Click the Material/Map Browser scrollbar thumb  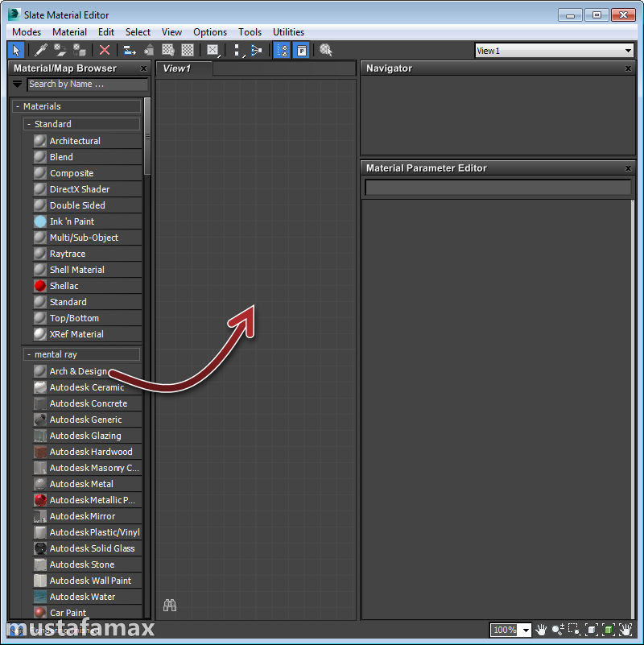[x=147, y=136]
